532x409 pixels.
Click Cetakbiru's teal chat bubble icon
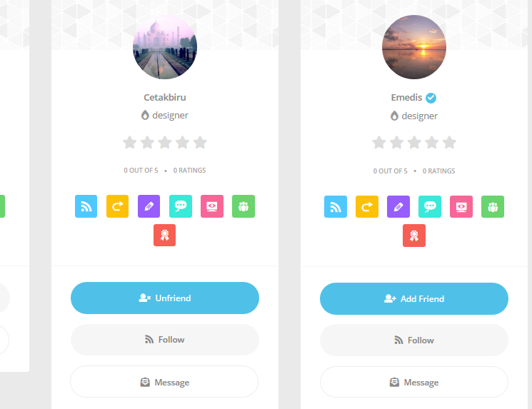(181, 206)
